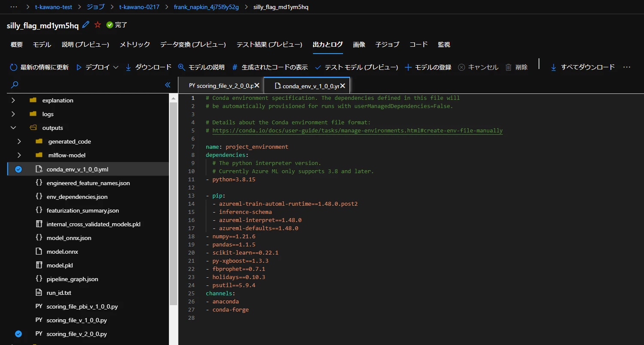Open the 概要 tab
The height and width of the screenshot is (345, 644).
point(17,45)
